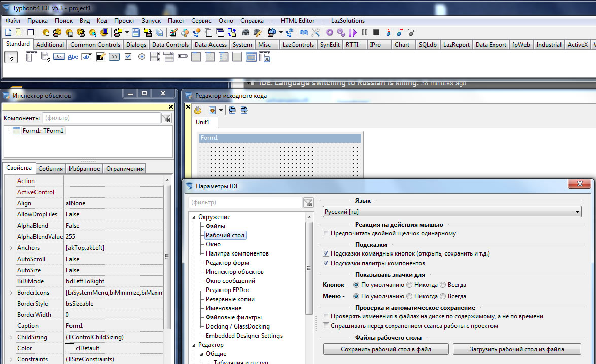Select 'Никогда' radio for Кнопок
Image resolution: width=596 pixels, height=364 pixels.
[x=409, y=285]
